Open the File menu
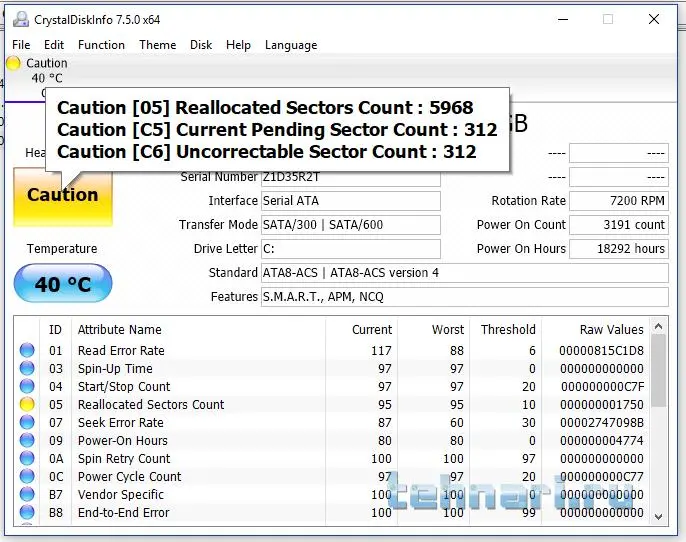Viewport: 686px width, 542px height. coord(21,45)
